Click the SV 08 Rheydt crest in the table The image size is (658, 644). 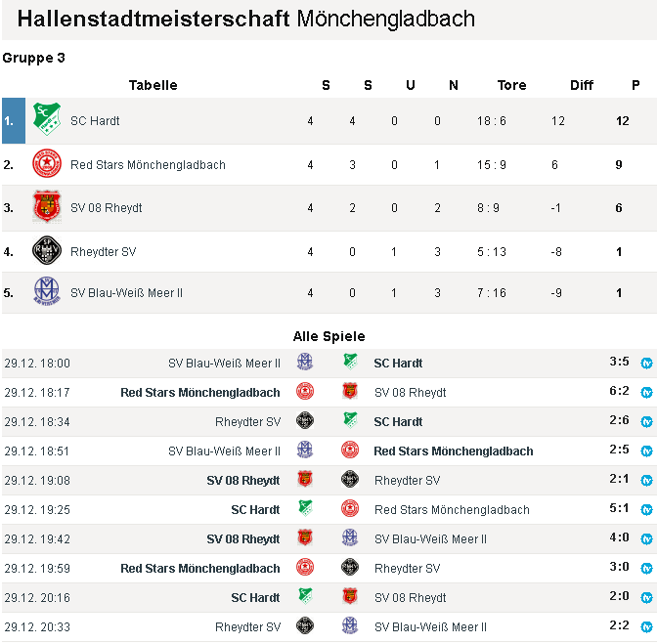click(x=47, y=206)
